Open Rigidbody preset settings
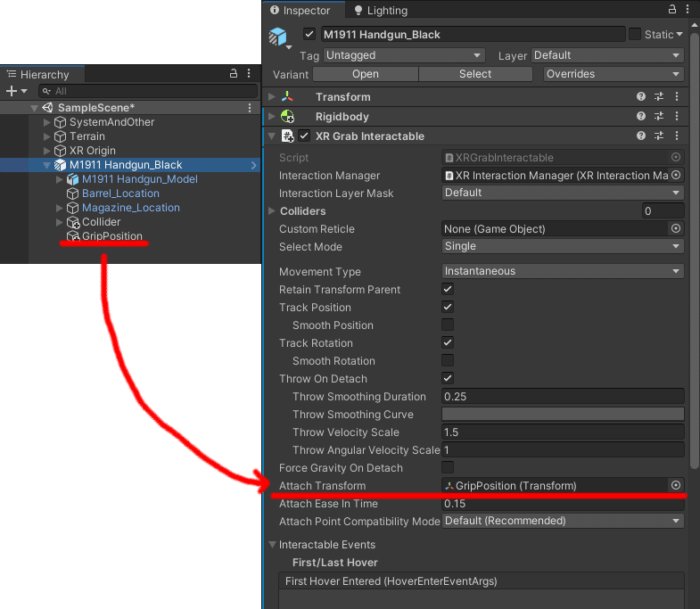 point(659,116)
